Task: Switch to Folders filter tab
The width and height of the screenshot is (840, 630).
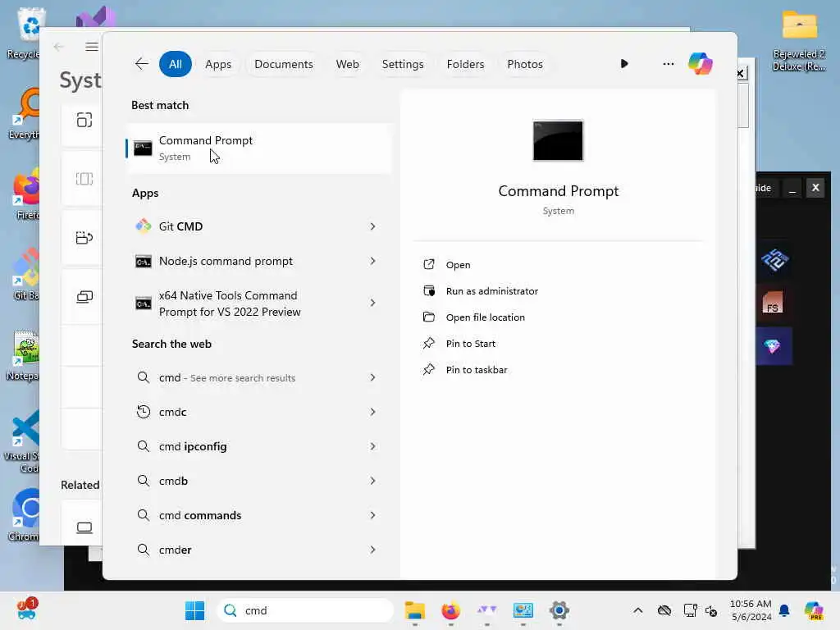Action: [x=465, y=64]
